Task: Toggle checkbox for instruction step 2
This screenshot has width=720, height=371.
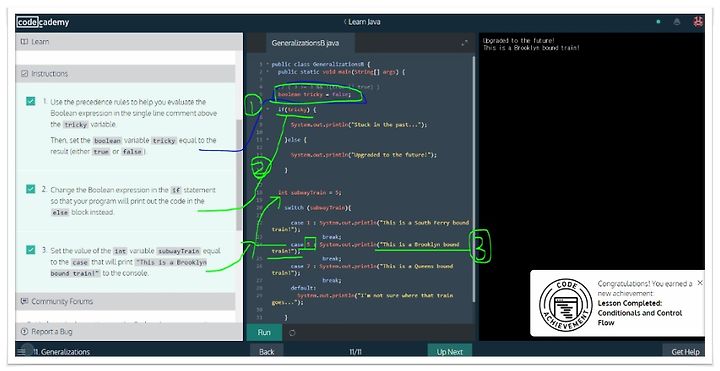Action: tap(31, 189)
